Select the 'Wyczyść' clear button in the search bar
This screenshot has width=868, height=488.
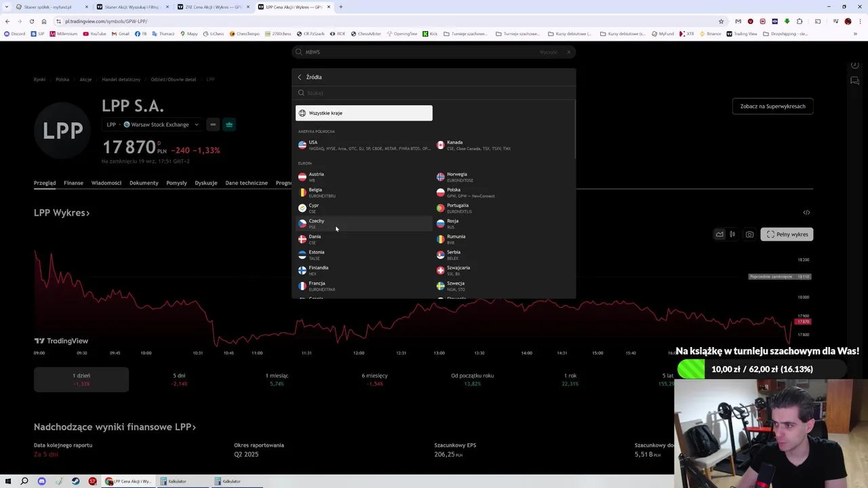(x=549, y=52)
